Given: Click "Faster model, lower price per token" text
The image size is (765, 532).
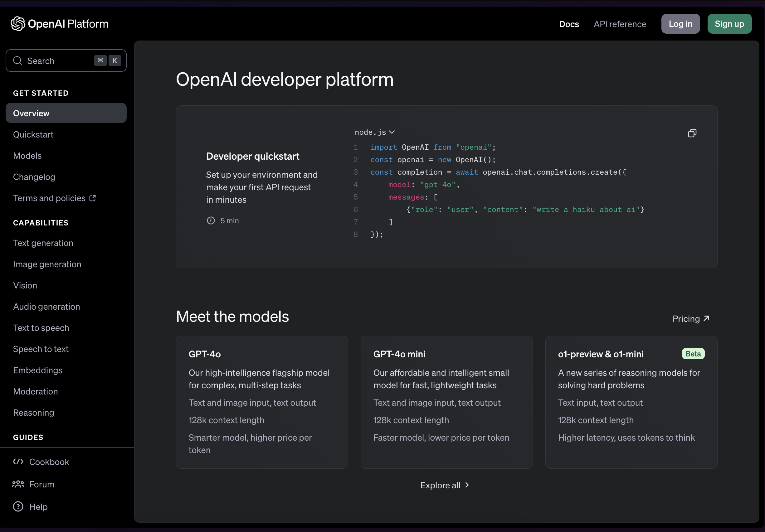Looking at the screenshot, I should tap(441, 438).
